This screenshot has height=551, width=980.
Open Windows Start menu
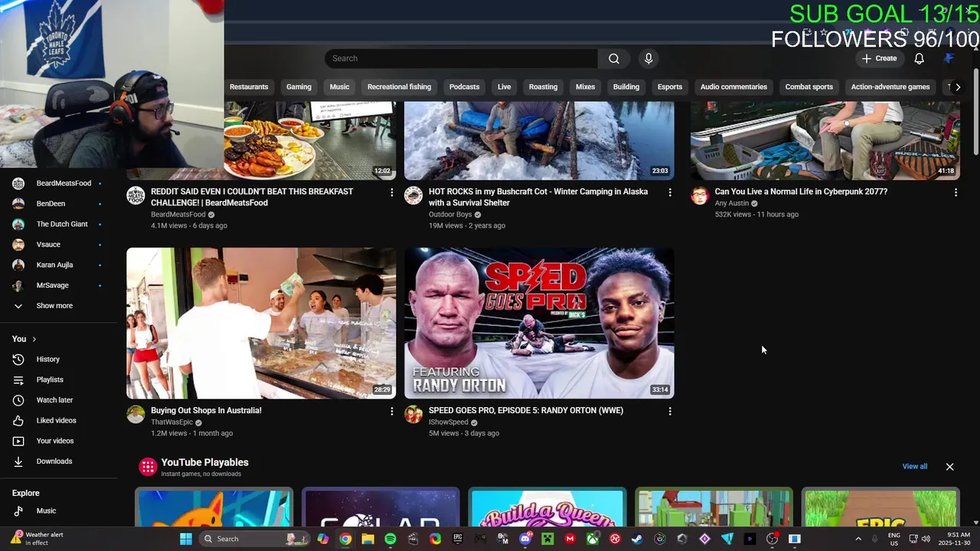(x=185, y=539)
